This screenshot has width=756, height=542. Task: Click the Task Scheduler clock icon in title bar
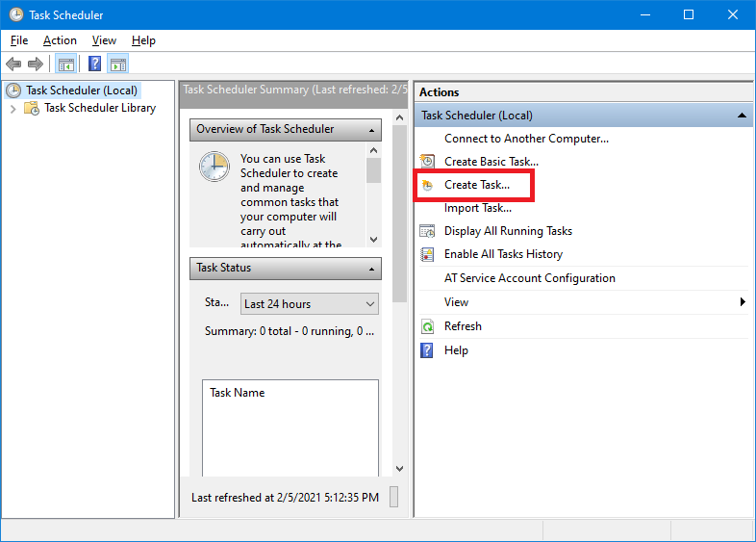coord(16,14)
